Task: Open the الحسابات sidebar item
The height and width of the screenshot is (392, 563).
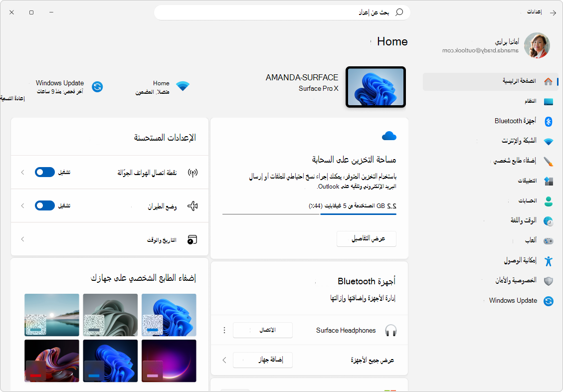Action: tap(491, 201)
